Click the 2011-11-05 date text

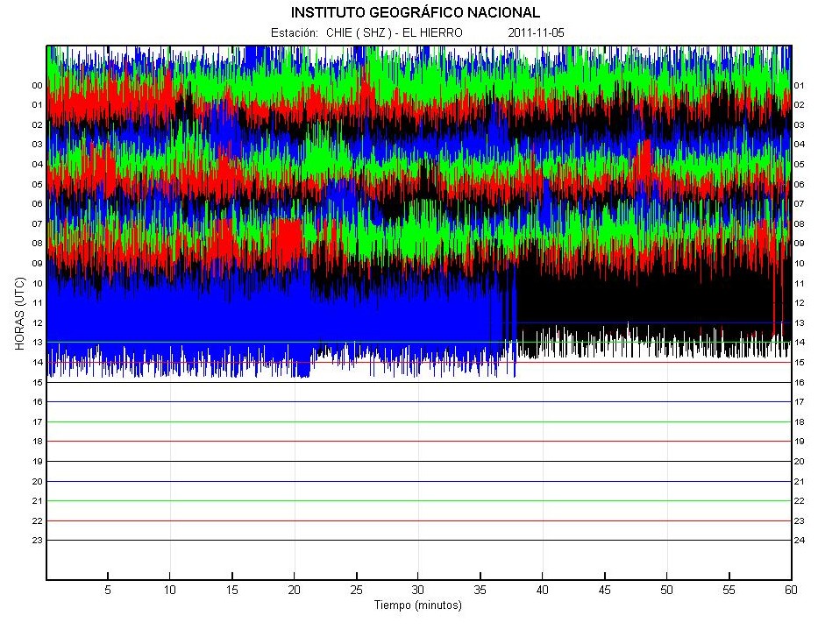tap(535, 32)
